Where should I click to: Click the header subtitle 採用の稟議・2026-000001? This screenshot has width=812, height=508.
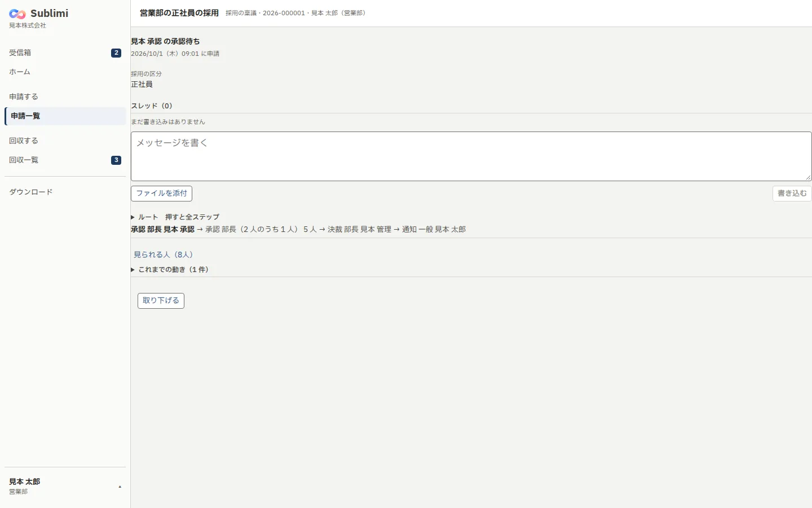point(265,13)
